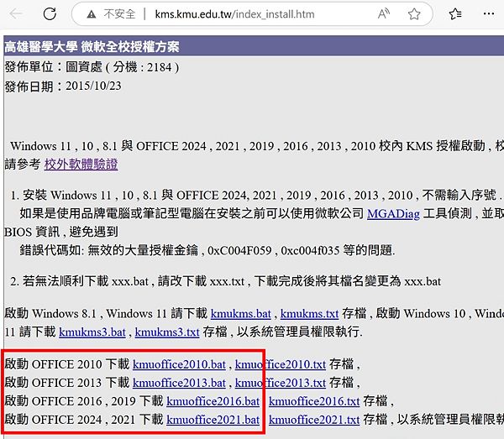504x439 pixels.
Task: Download kmukms3.txt file
Action: coord(166,332)
